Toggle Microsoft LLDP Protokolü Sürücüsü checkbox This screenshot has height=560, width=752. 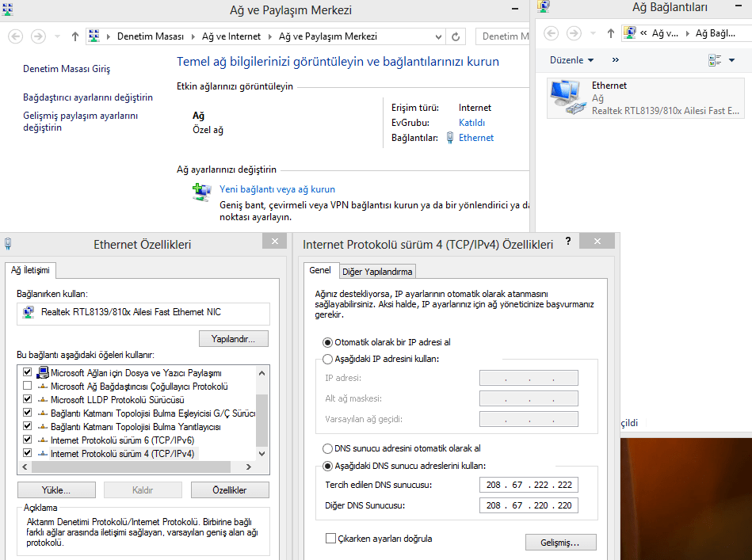point(27,399)
